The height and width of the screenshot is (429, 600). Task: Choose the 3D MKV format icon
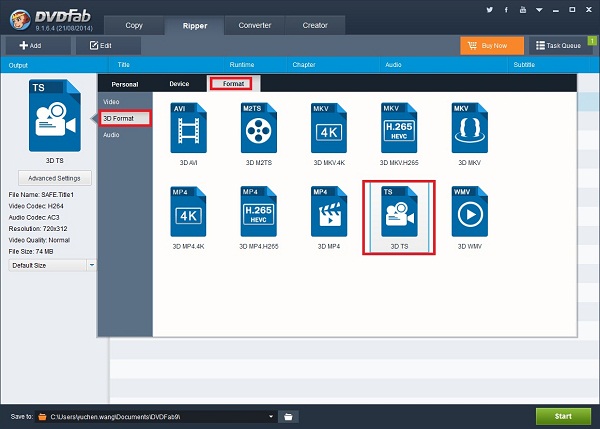coord(470,128)
